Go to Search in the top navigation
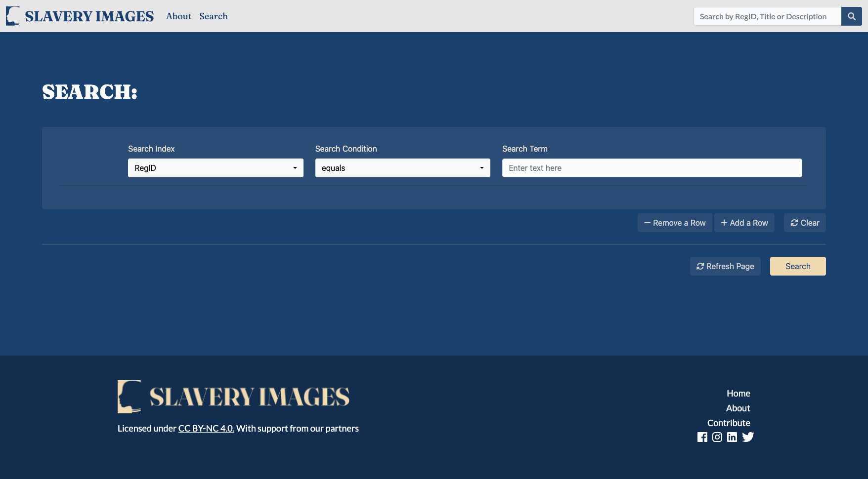Viewport: 868px width, 479px height. coord(214,16)
